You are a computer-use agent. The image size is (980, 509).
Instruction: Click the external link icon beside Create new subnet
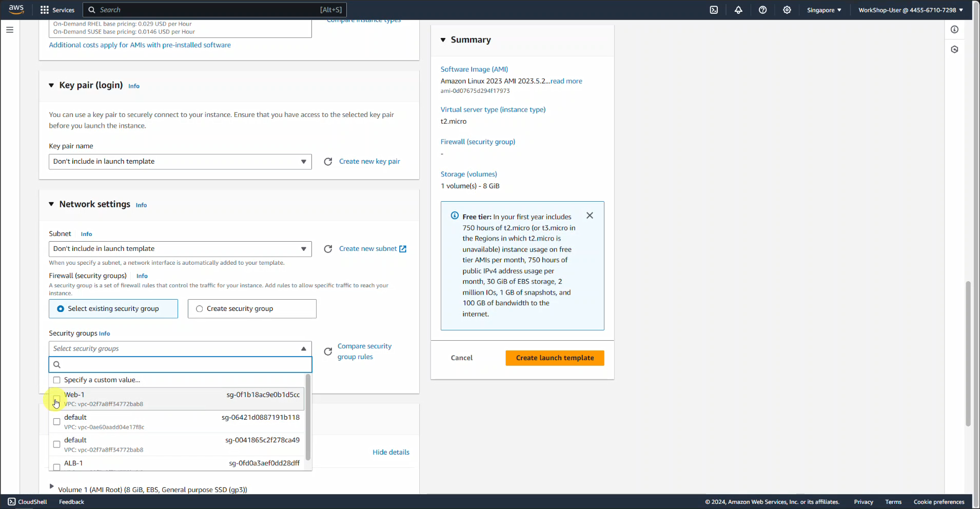coord(403,249)
